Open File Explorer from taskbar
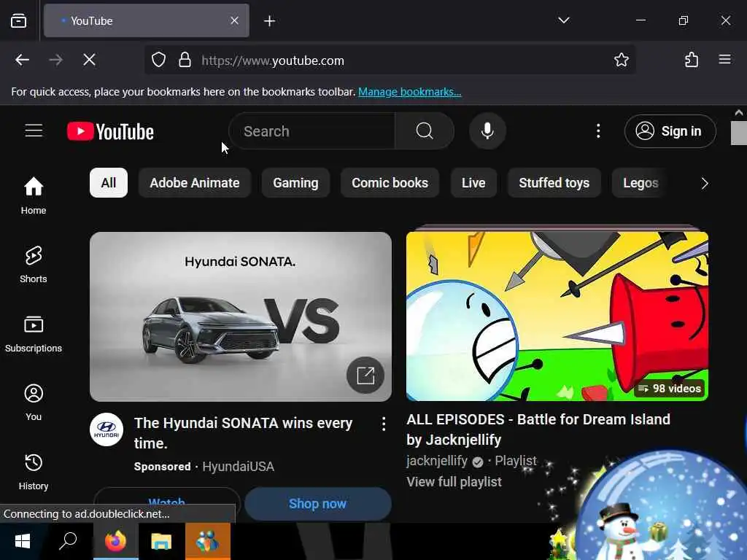747x560 pixels. pyautogui.click(x=161, y=542)
